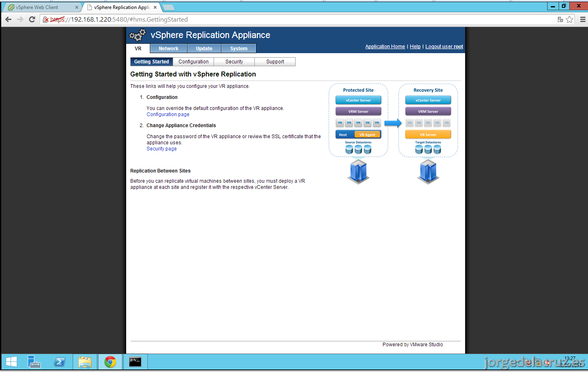
Task: Select the Getting Started sub-tab
Action: click(151, 62)
